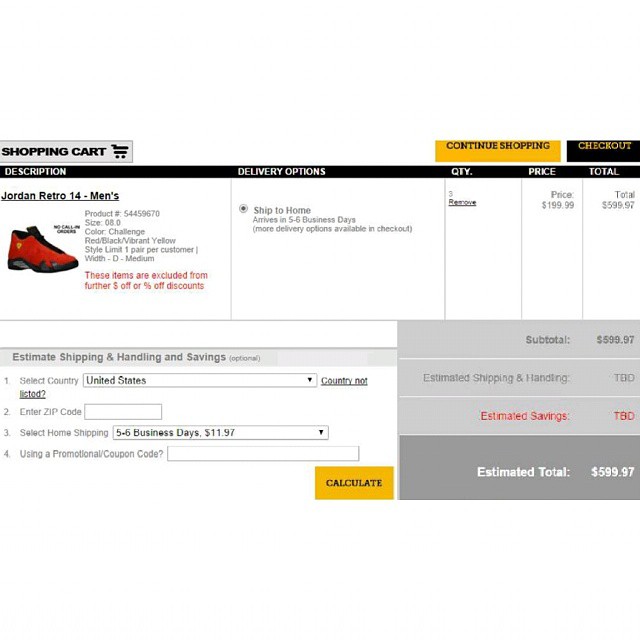
Task: Open the Jordan Retro 14 - Men's link
Action: point(60,196)
